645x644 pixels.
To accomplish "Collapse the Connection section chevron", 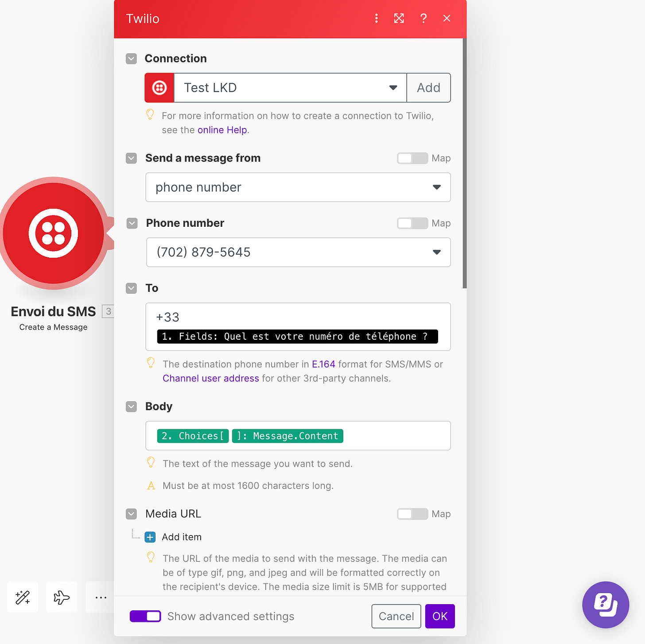I will coord(131,59).
